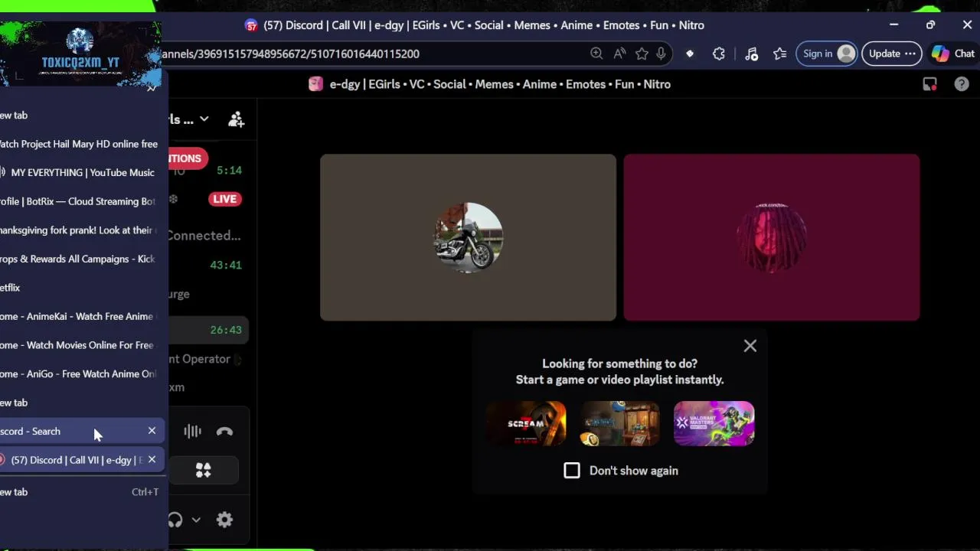Click the red LIVE badge
Screen dimensions: 980x551
click(x=224, y=199)
